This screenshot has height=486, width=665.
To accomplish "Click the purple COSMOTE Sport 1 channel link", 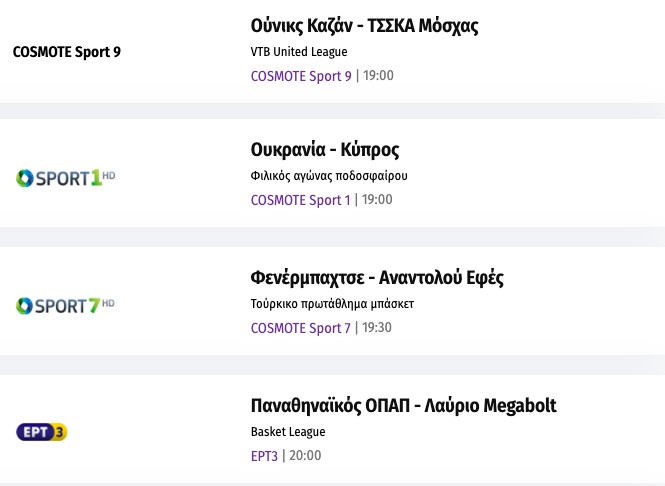I will 301,200.
